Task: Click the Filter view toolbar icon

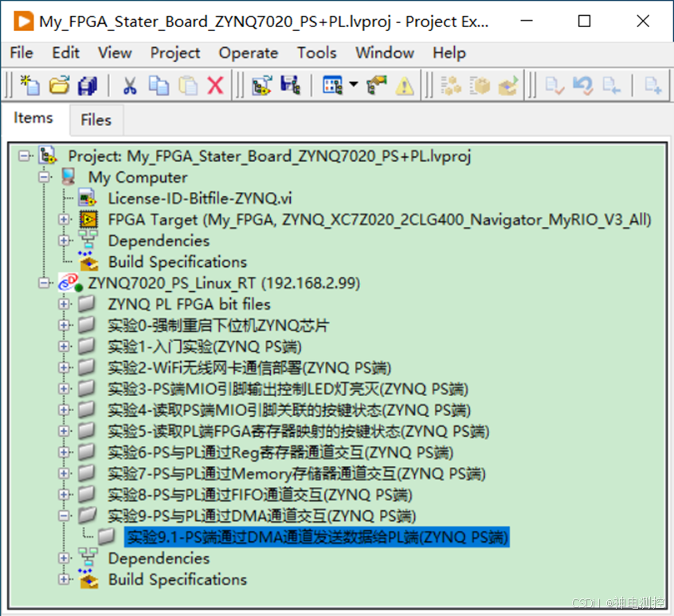Action: click(x=332, y=85)
